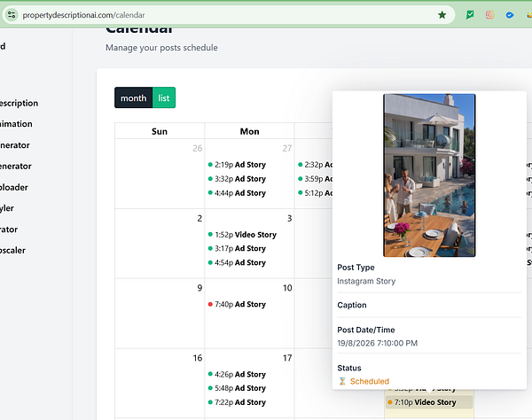Screen dimensions: 532x420
Task: Select day 2 in the calendar
Action: click(x=199, y=218)
